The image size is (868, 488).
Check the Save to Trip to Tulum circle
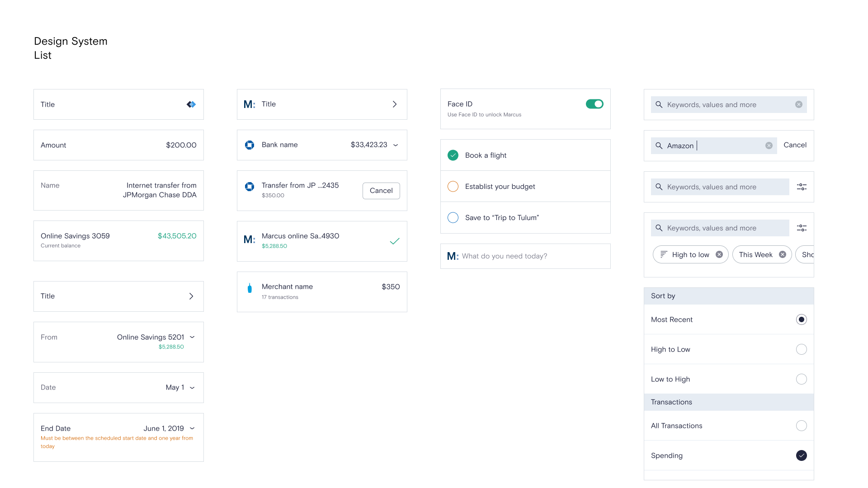453,217
